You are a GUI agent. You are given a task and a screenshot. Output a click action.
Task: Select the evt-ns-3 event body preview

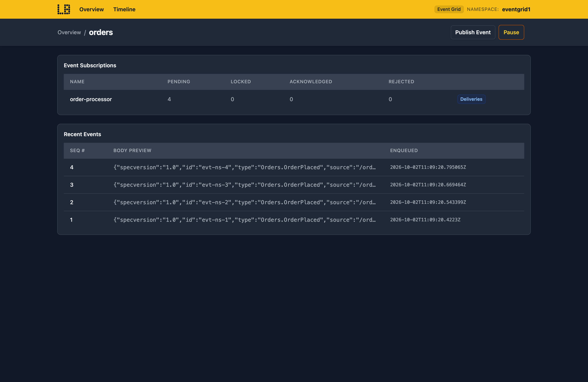[x=245, y=185]
